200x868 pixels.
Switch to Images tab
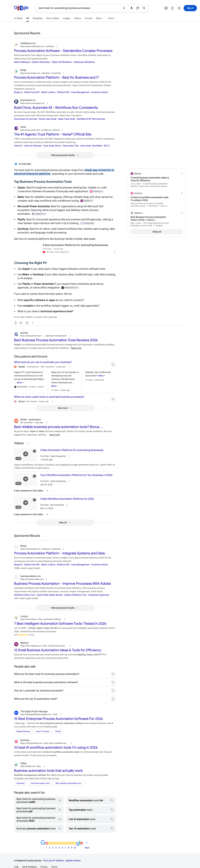point(67,18)
